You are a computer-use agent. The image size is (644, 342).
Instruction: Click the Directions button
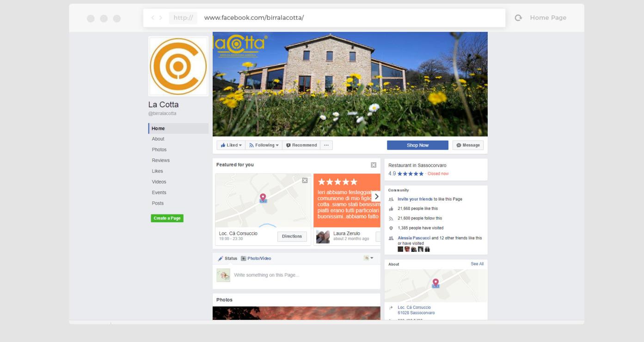(x=292, y=236)
